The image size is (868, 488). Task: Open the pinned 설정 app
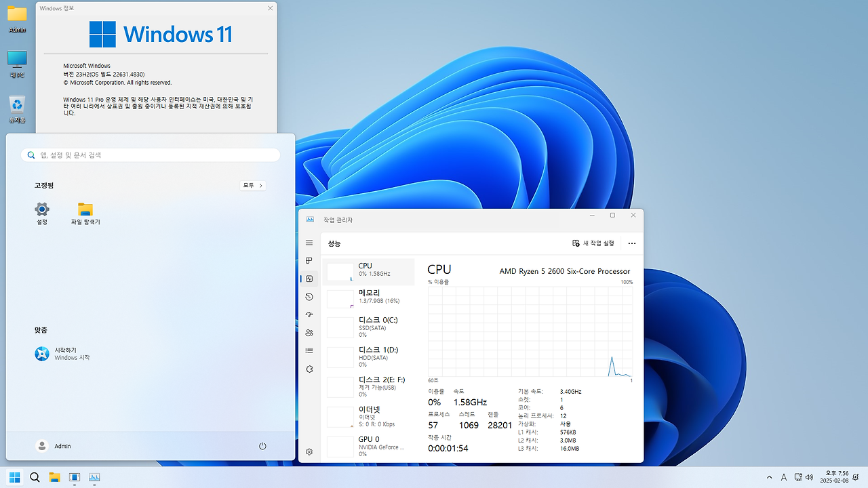[x=42, y=213]
